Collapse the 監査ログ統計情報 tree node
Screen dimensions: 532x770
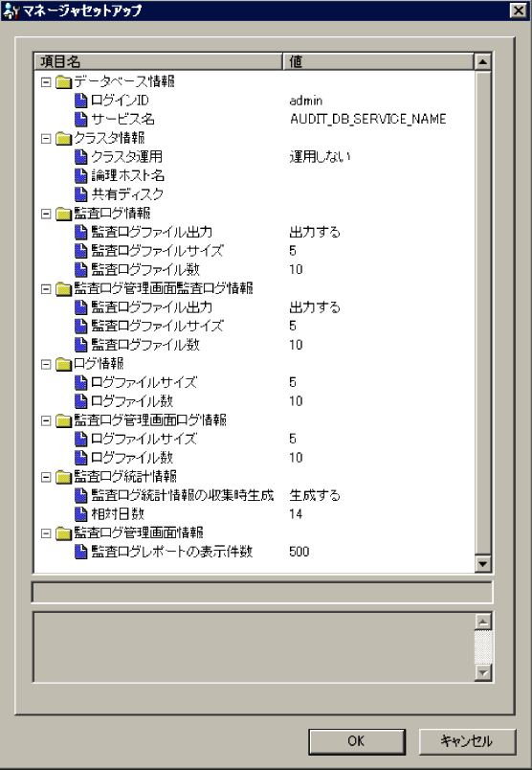46,477
